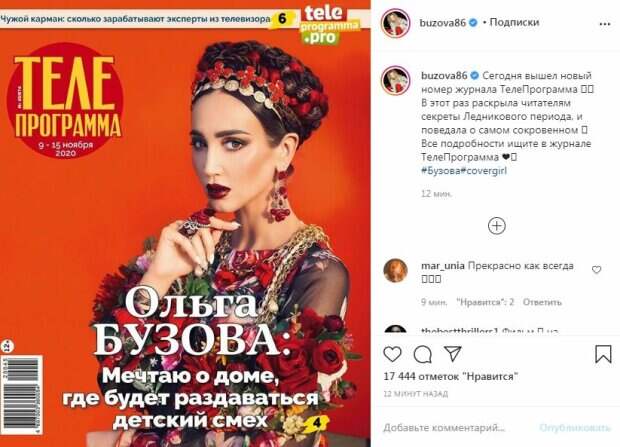This screenshot has height=447, width=620.
Task: Open the three-dot more options menu
Action: [605, 24]
